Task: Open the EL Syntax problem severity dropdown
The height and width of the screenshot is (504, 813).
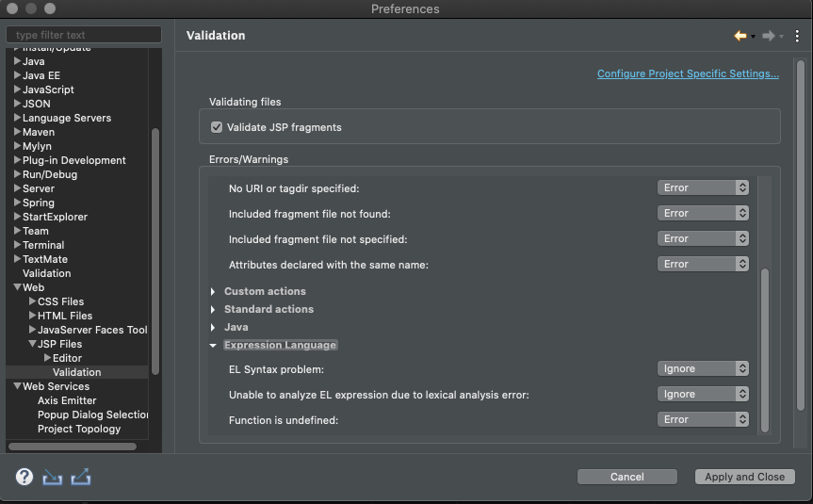Action: [x=703, y=369]
